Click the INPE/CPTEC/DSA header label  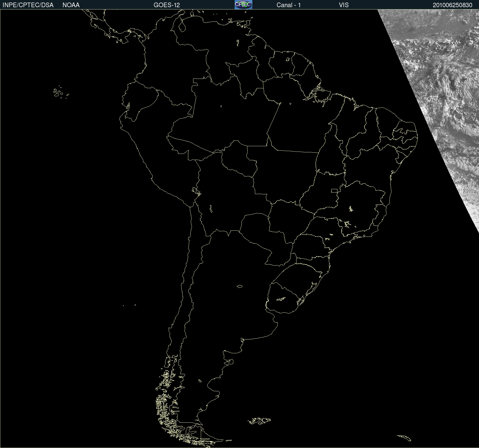pyautogui.click(x=28, y=5)
